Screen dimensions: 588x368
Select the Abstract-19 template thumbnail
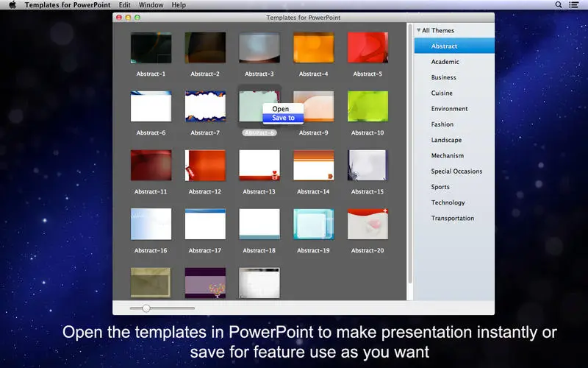click(314, 224)
